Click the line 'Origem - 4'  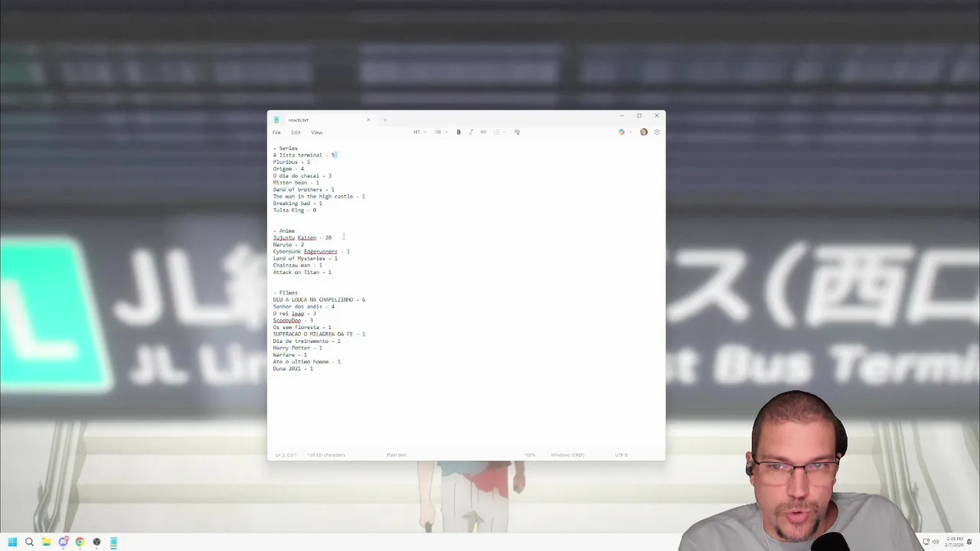(x=289, y=169)
